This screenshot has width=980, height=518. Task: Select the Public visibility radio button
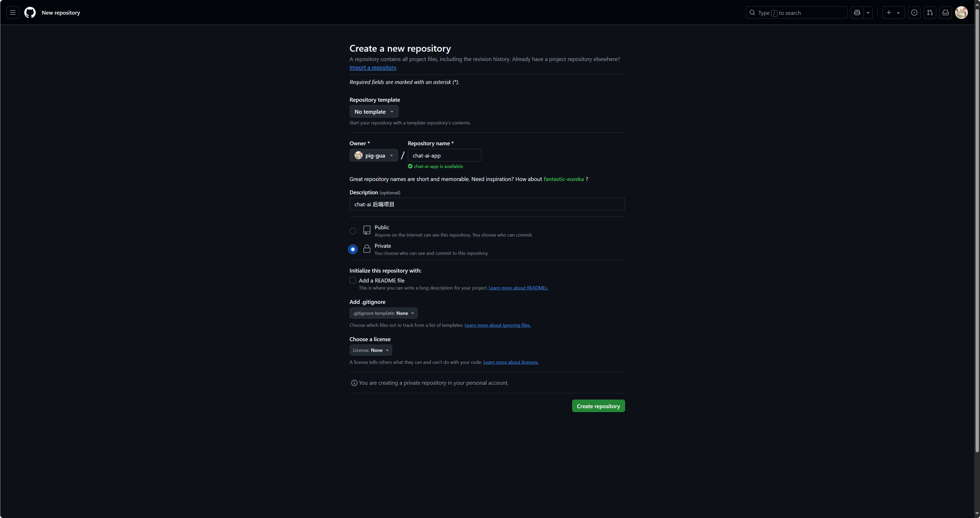tap(353, 231)
